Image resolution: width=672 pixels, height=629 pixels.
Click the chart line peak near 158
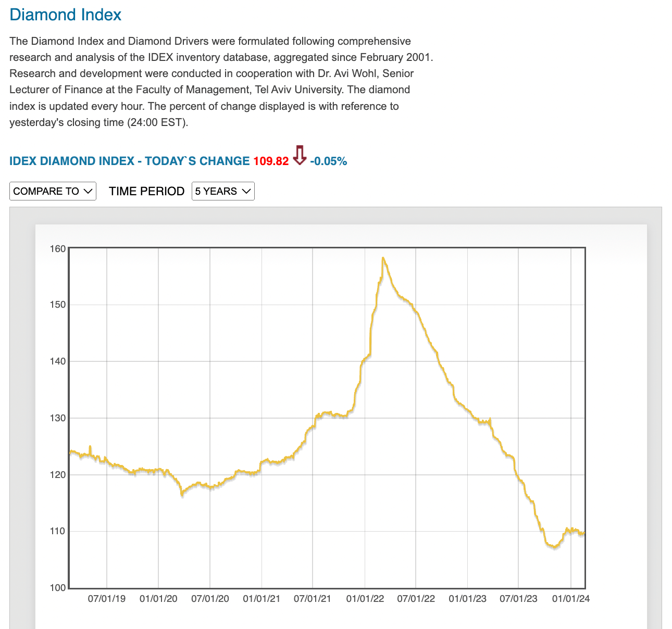(383, 258)
